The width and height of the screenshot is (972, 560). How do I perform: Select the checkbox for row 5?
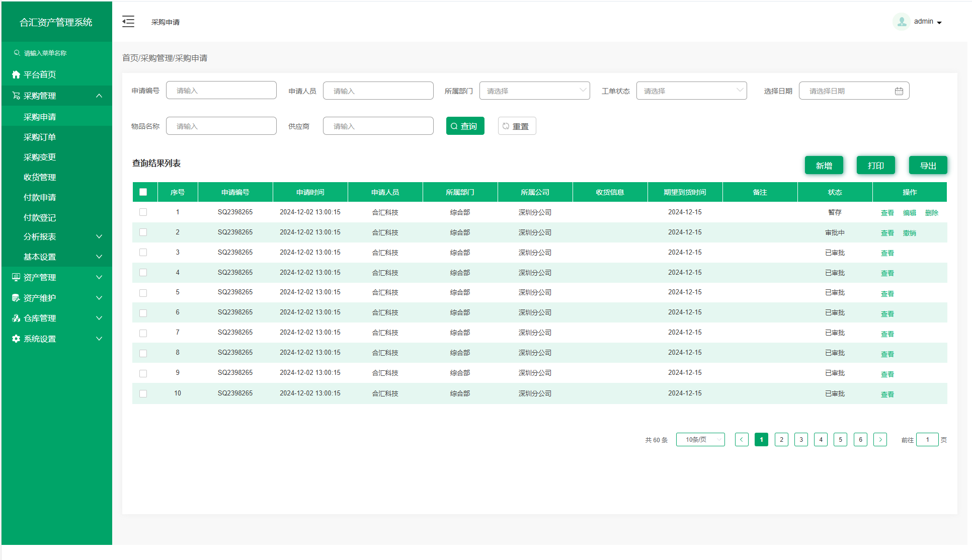coord(143,293)
